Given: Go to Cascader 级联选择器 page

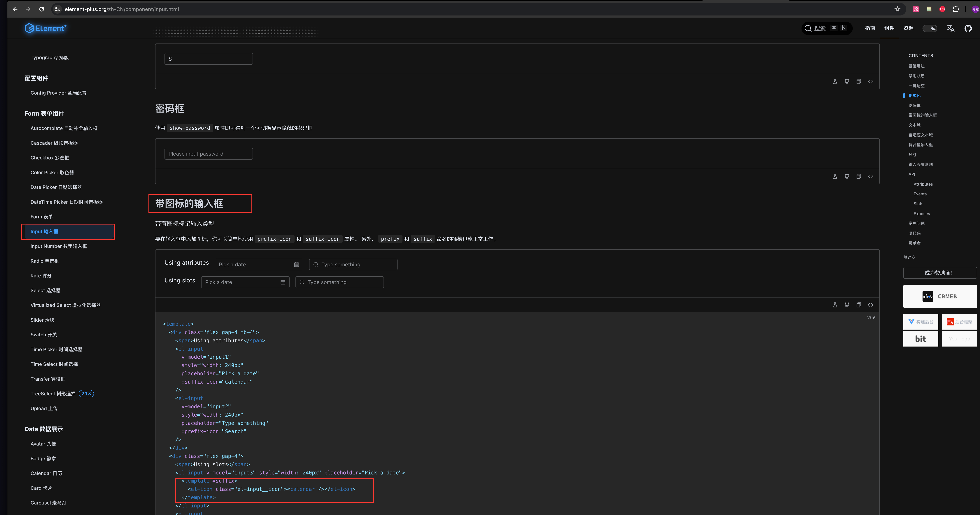Looking at the screenshot, I should click(x=54, y=143).
